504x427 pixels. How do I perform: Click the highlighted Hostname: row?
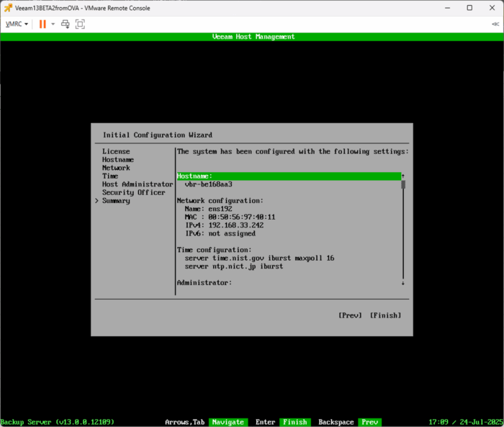[x=289, y=176]
